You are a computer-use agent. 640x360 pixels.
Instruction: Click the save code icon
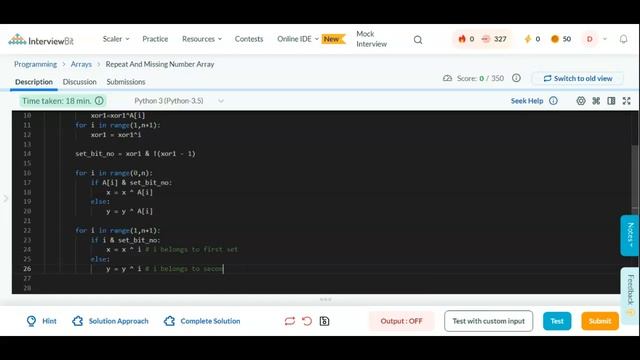click(324, 321)
